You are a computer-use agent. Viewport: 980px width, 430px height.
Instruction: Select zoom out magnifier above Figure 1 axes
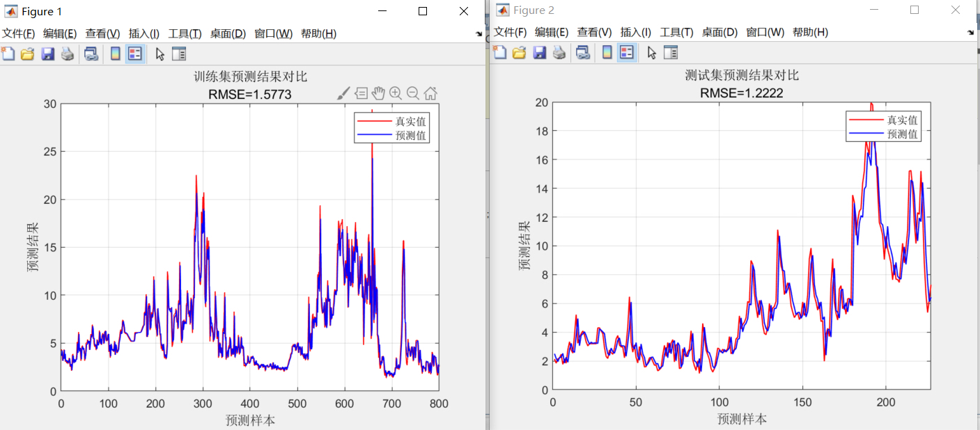412,93
